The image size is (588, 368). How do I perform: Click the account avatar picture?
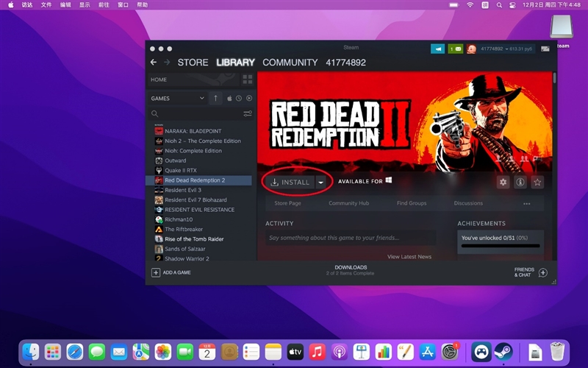click(x=471, y=49)
